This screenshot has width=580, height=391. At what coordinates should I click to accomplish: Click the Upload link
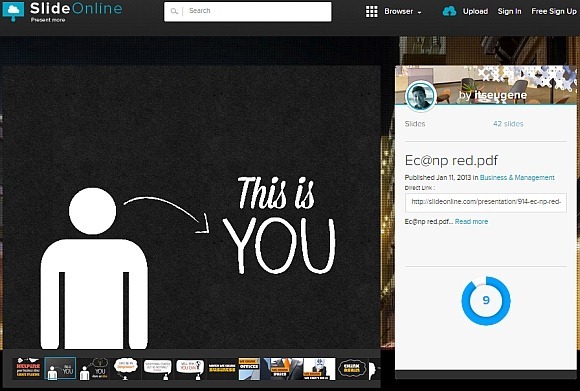[x=475, y=11]
